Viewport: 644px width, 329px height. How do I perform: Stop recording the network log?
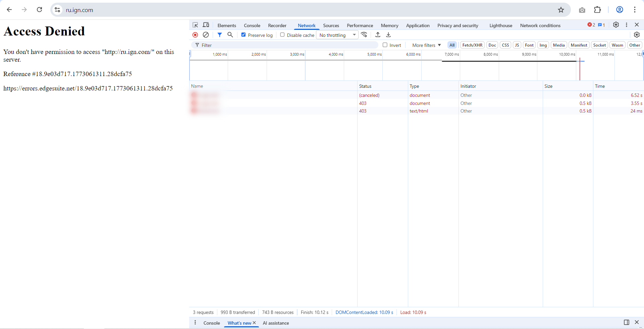click(x=195, y=35)
